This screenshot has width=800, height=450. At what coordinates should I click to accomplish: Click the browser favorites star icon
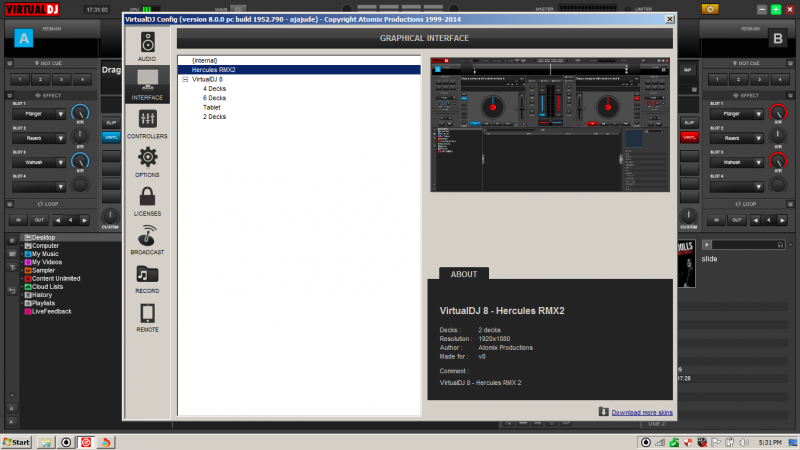point(12,240)
